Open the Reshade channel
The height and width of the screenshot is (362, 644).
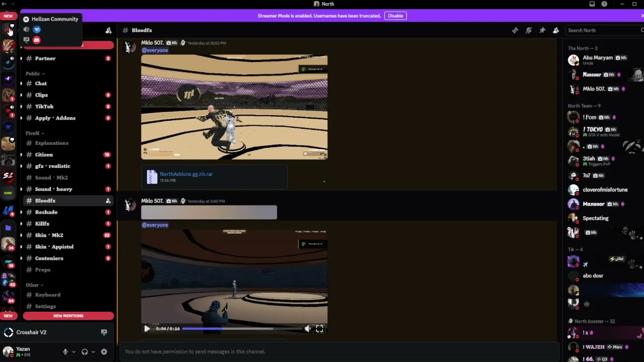pyautogui.click(x=68, y=212)
